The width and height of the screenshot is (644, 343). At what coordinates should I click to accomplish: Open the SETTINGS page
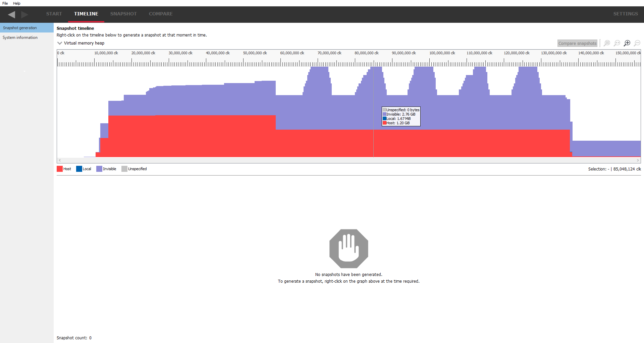point(626,14)
